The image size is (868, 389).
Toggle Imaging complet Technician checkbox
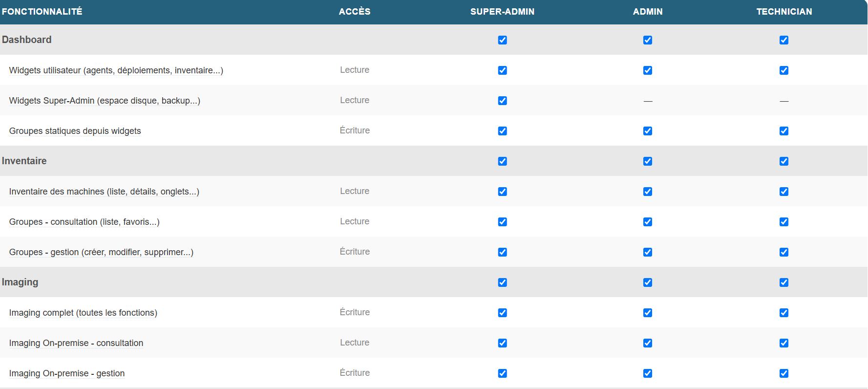(784, 313)
